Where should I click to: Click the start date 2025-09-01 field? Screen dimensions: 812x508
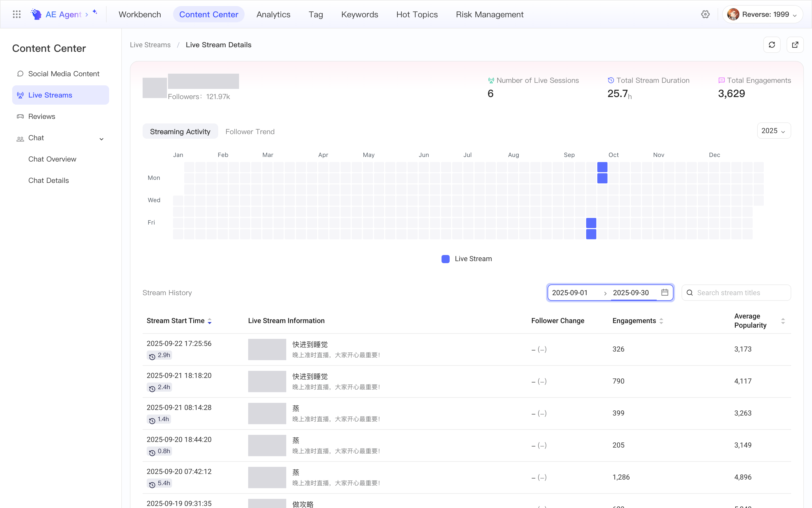570,293
